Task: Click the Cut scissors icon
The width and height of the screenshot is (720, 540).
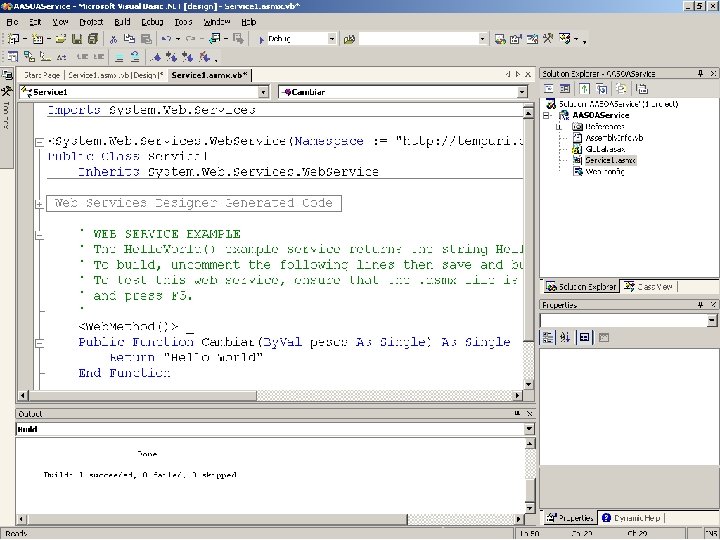Action: pos(113,39)
